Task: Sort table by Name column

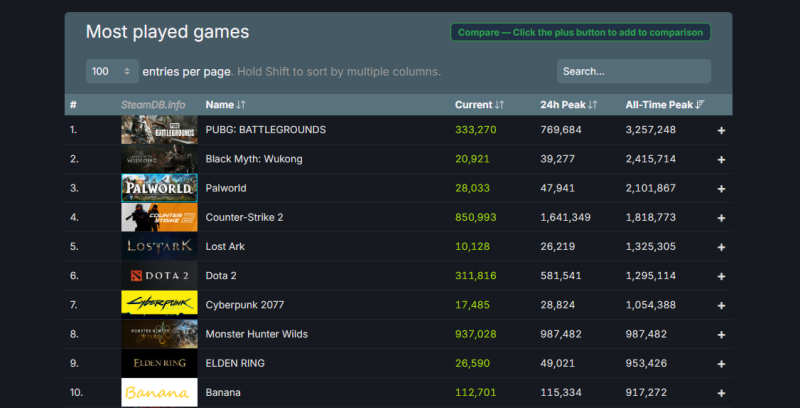Action: tap(225, 104)
